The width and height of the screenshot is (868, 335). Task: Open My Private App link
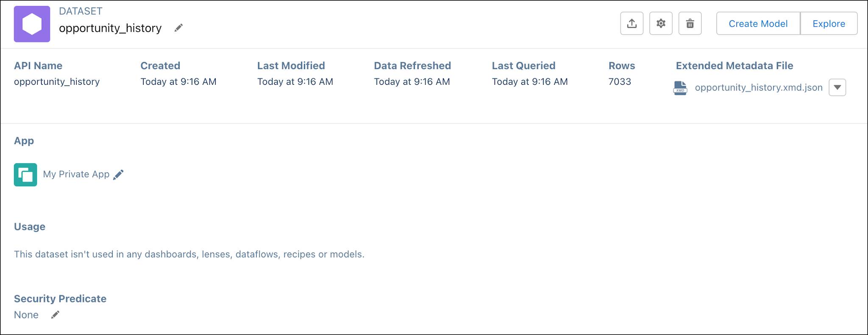tap(76, 174)
